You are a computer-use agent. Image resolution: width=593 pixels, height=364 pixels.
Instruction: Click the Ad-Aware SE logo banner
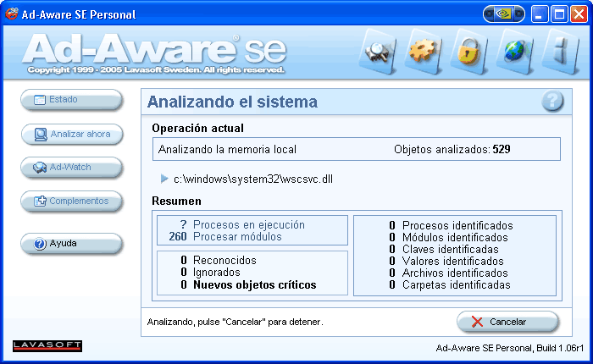(x=157, y=52)
